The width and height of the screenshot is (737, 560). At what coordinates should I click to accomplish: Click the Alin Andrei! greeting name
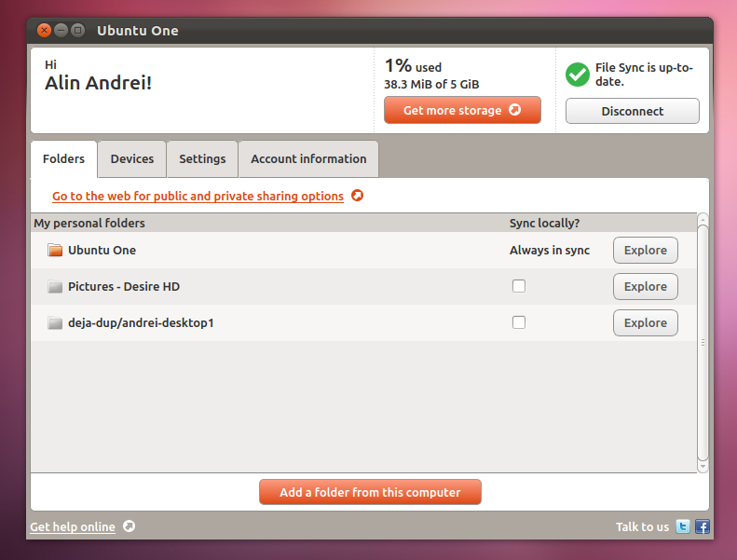coord(98,83)
